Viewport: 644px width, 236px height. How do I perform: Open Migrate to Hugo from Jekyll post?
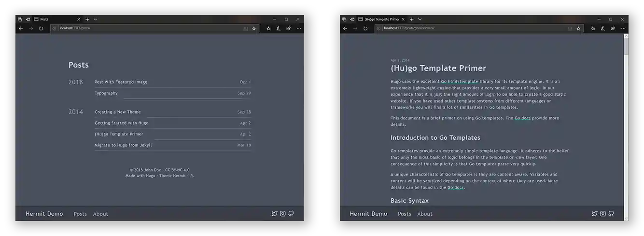click(123, 145)
